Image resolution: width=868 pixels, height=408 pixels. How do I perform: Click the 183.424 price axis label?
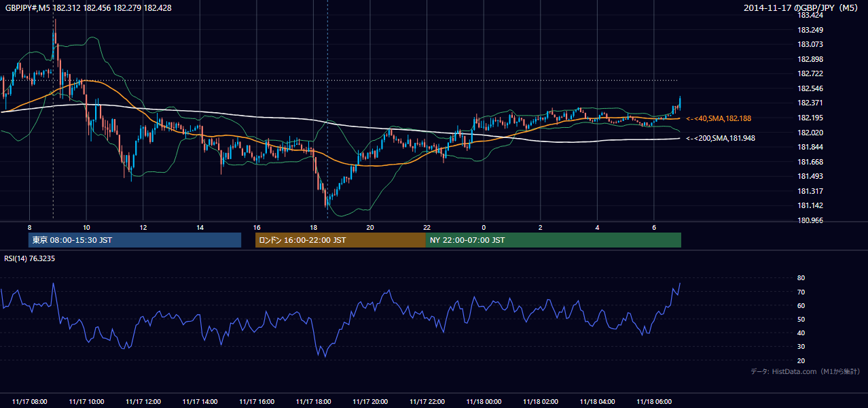point(810,15)
